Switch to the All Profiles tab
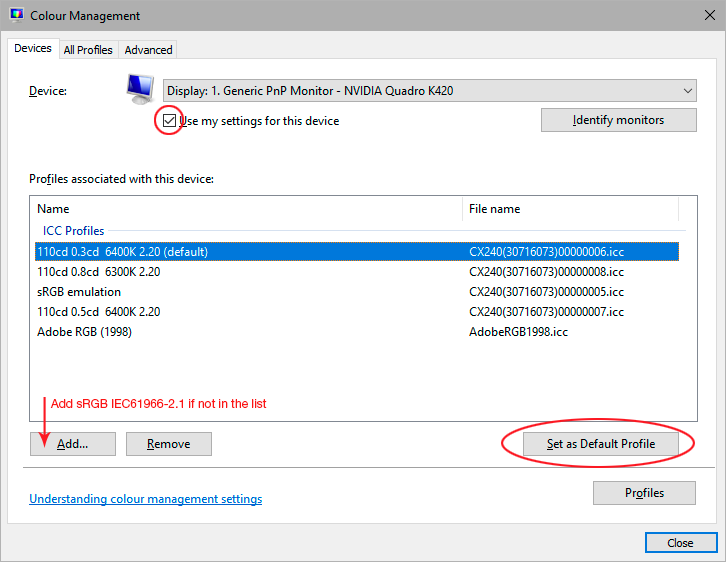726x562 pixels. pyautogui.click(x=88, y=50)
